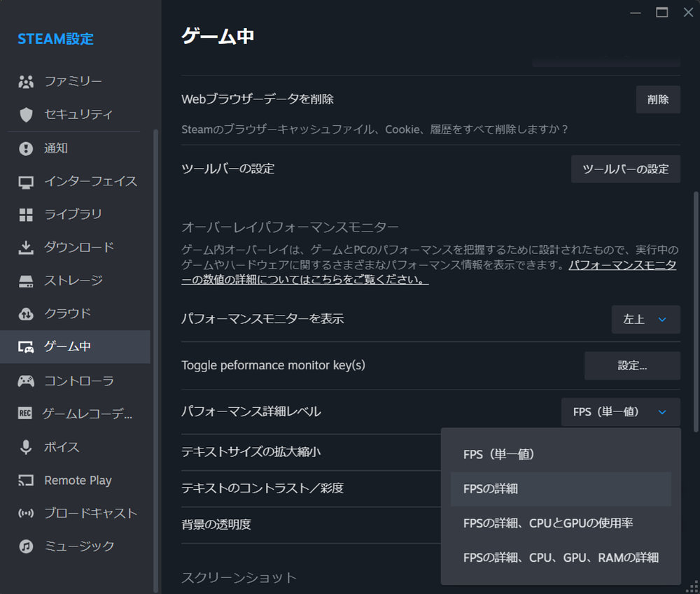Click the スクリーンショット section heading
The width and height of the screenshot is (700, 594).
click(x=239, y=578)
